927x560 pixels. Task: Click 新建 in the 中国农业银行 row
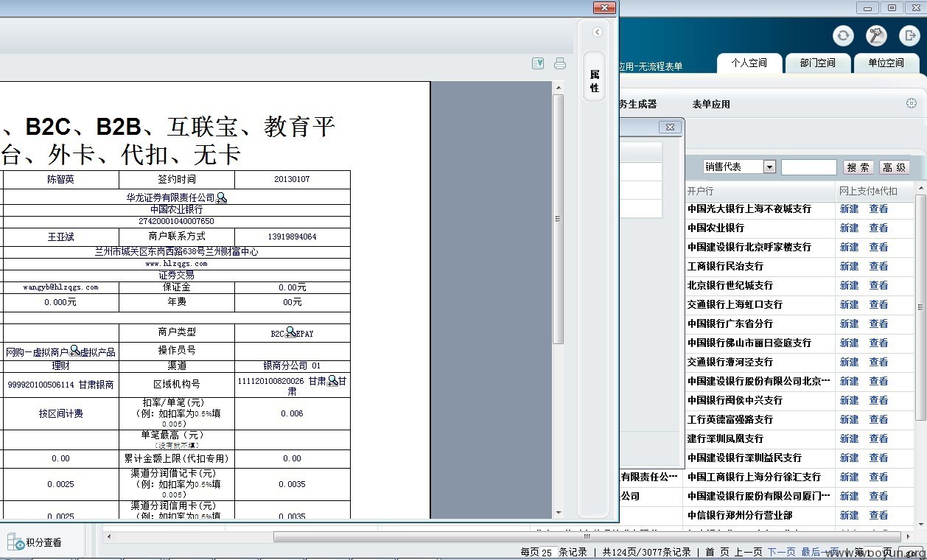click(x=849, y=228)
